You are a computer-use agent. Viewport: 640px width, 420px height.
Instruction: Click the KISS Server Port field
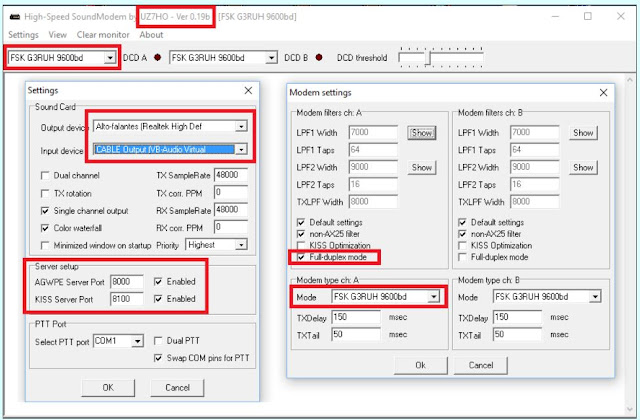click(x=127, y=299)
